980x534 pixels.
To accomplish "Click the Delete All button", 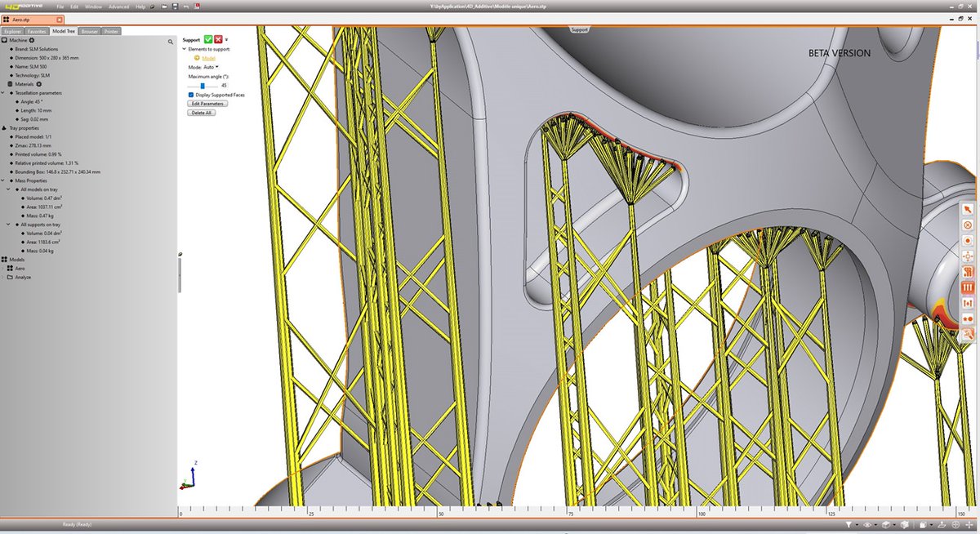I will [201, 112].
